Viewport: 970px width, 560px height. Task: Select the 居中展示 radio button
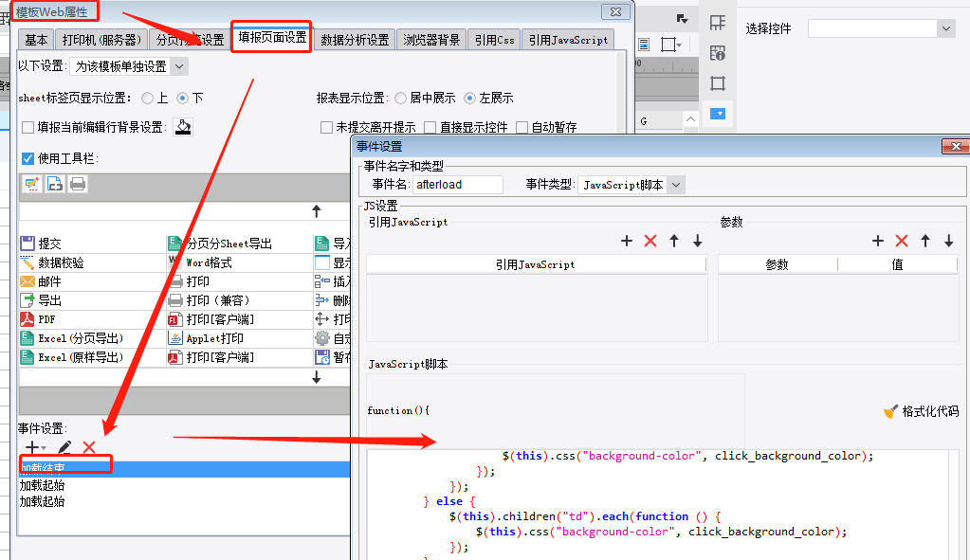click(x=401, y=98)
